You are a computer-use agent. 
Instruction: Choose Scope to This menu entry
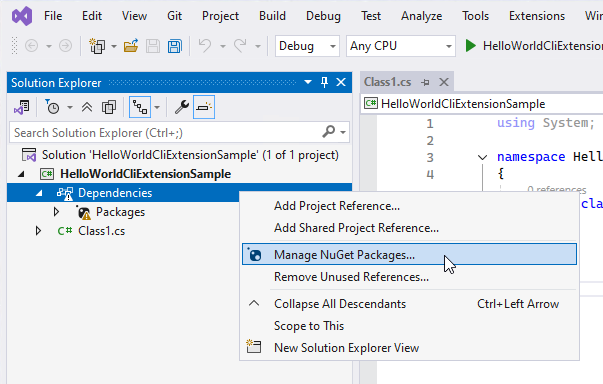click(409, 326)
